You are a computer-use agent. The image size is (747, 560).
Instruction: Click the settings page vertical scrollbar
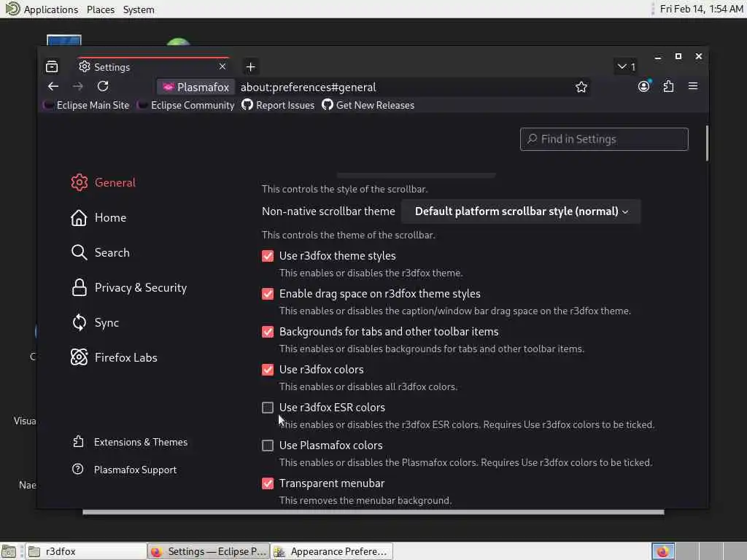(707, 143)
